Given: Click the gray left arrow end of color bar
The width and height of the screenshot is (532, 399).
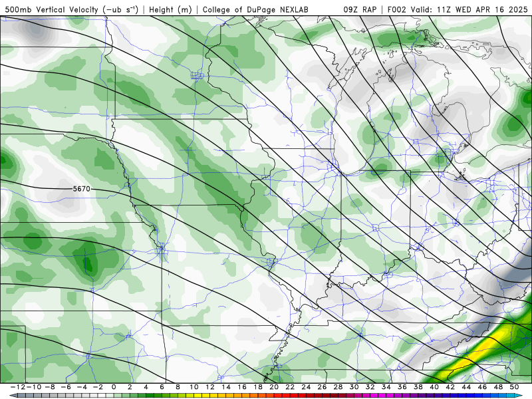Looking at the screenshot, I should pos(13,396).
